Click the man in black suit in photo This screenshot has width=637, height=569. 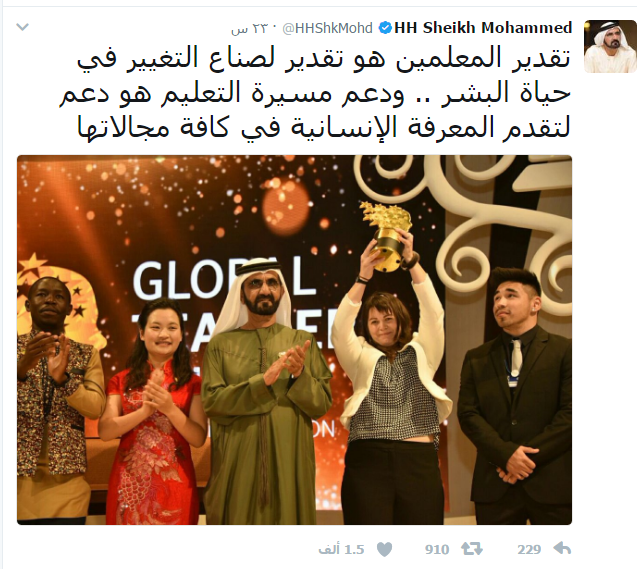515,394
